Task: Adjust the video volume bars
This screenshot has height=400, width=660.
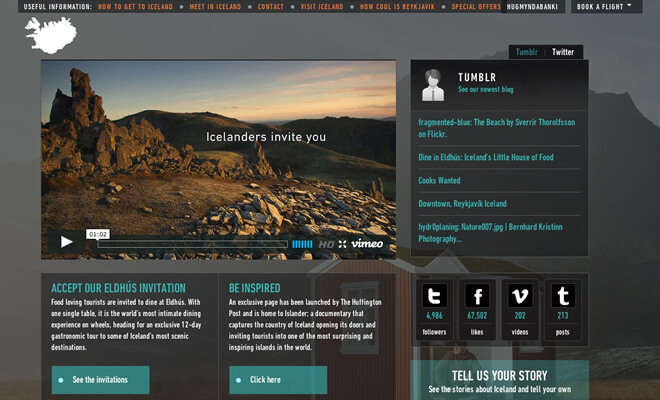Action: [x=302, y=244]
